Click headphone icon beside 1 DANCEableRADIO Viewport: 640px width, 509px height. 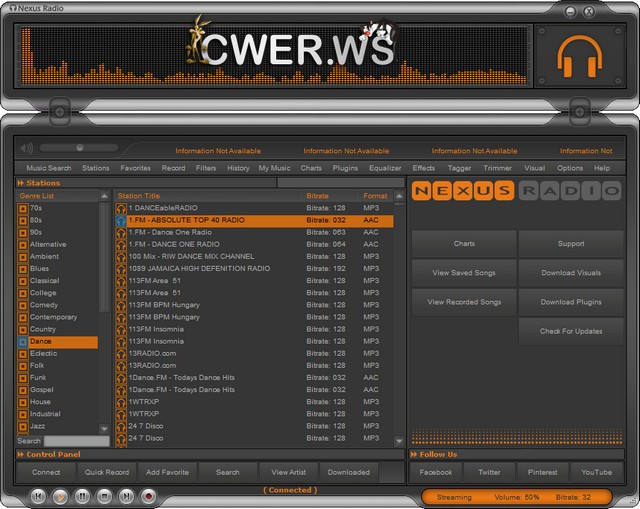[x=121, y=208]
